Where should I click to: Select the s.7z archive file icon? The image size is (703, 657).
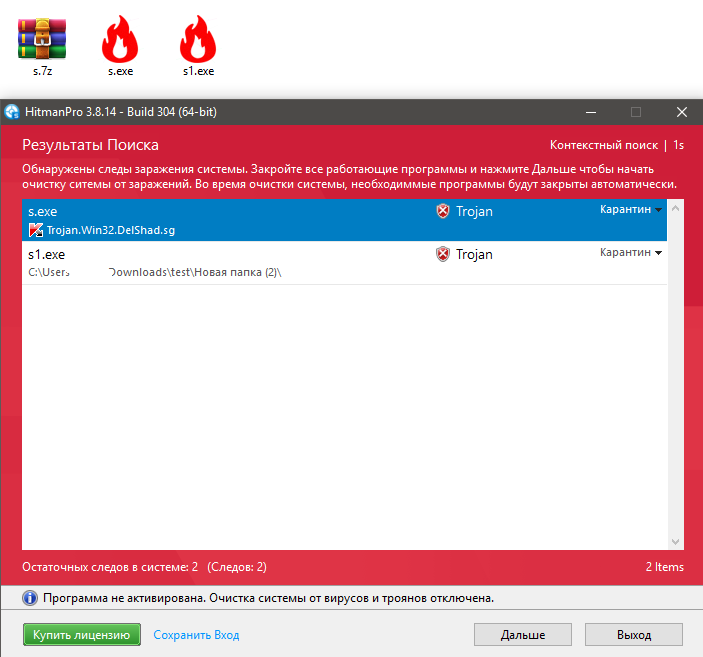(x=42, y=39)
